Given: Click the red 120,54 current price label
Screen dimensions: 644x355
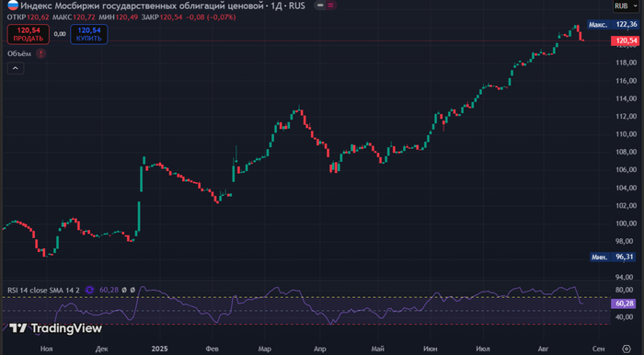Looking at the screenshot, I should 625,40.
